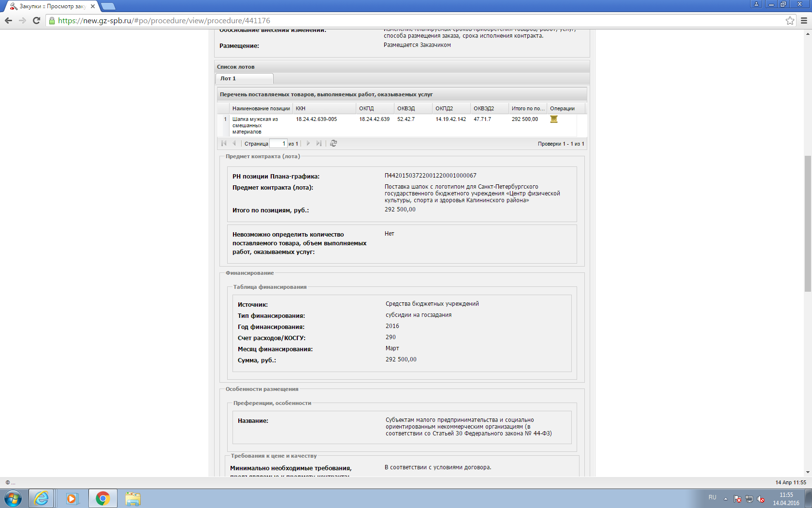Go back to the previous page

pyautogui.click(x=8, y=20)
